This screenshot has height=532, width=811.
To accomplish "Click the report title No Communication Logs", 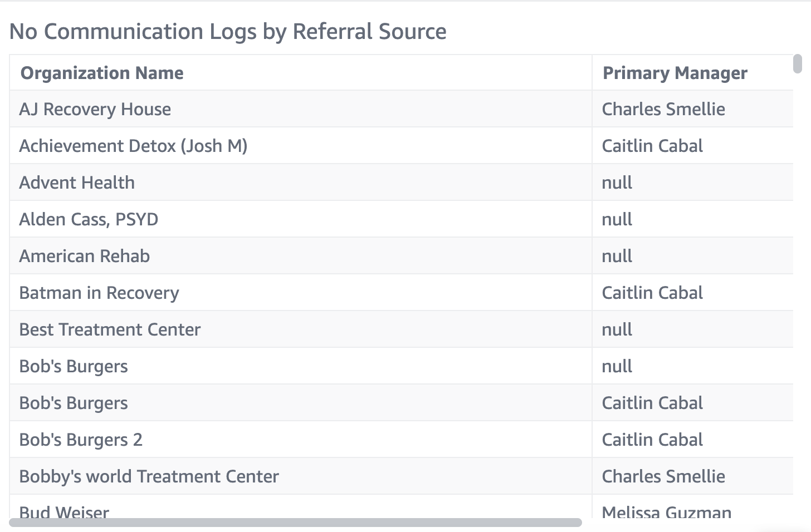I will click(x=227, y=32).
